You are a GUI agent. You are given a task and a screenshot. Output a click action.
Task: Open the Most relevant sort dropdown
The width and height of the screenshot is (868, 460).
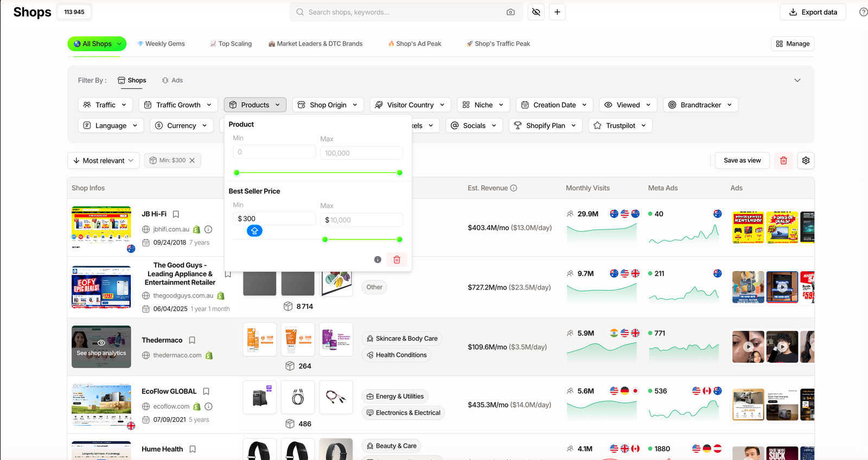coord(104,161)
